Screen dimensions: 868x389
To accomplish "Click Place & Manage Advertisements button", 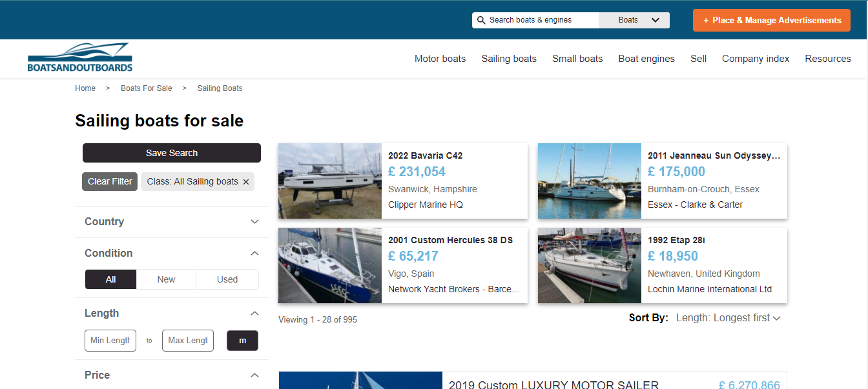I will coord(772,20).
